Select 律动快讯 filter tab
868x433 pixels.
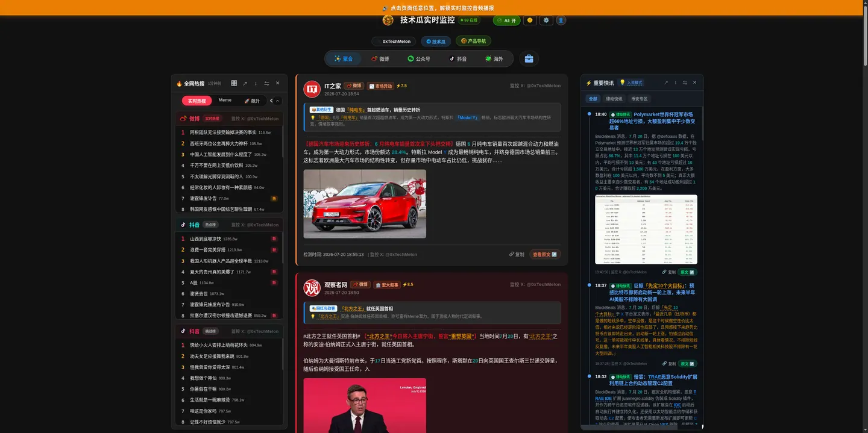pyautogui.click(x=614, y=99)
